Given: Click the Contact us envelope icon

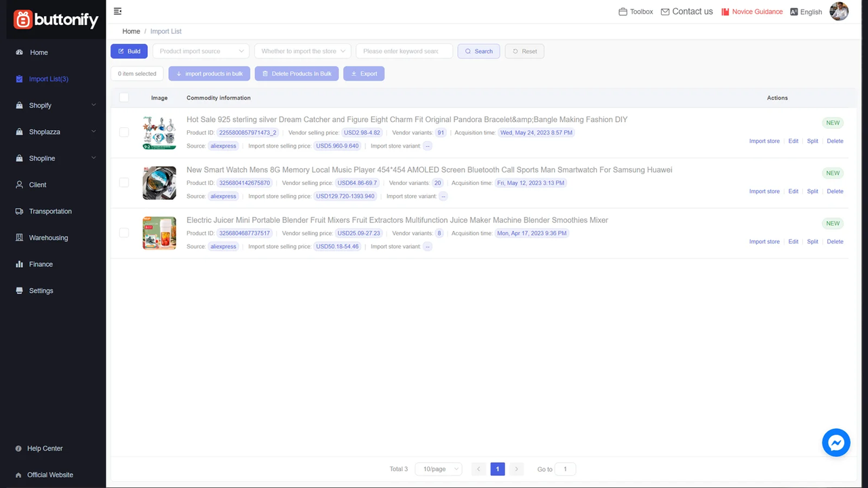Looking at the screenshot, I should click(665, 12).
